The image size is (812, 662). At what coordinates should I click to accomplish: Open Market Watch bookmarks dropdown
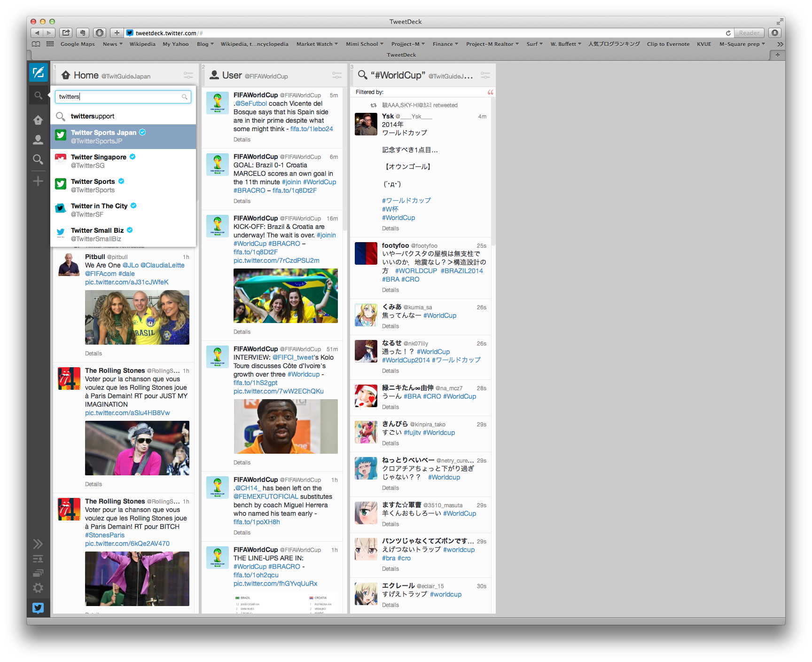coord(317,44)
